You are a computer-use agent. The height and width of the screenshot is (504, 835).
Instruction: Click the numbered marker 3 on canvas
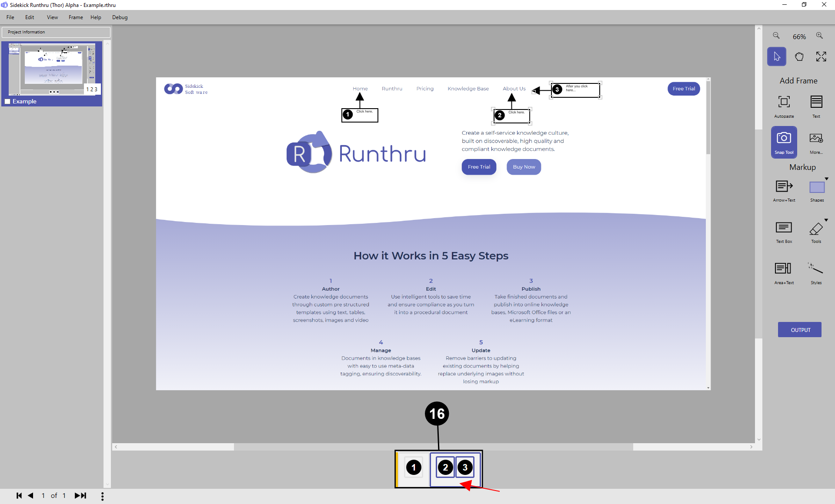tap(557, 90)
